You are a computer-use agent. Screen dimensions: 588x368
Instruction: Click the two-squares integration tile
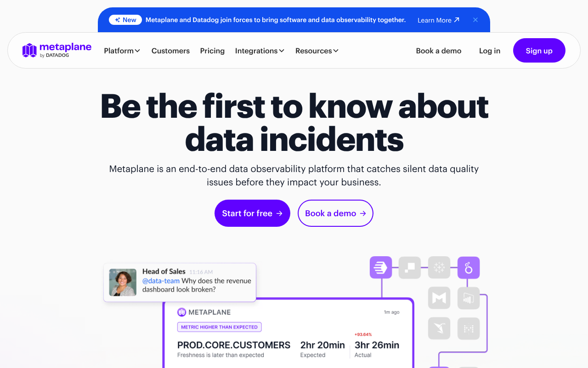[x=410, y=267]
